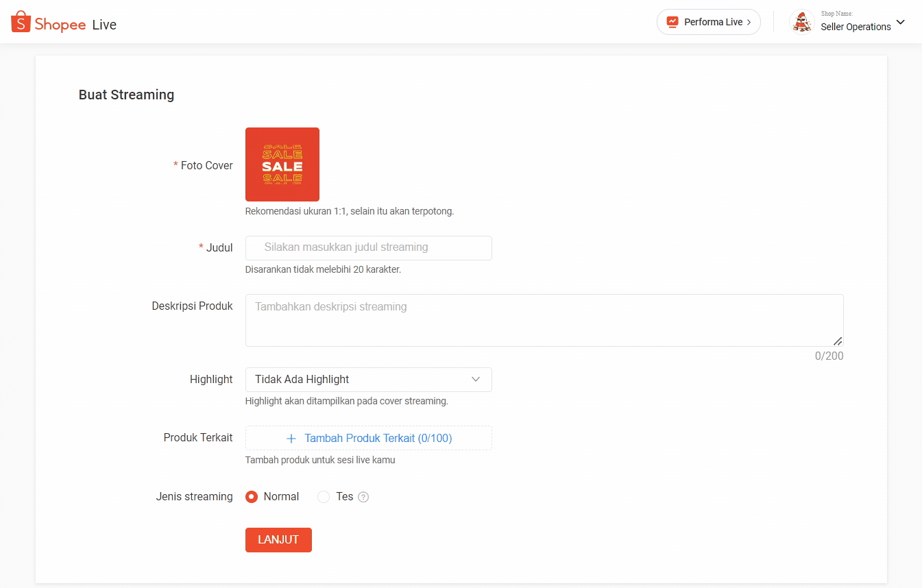Click the chevron beside Seller Operations
Screen dimensions: 922x588
[x=899, y=23]
